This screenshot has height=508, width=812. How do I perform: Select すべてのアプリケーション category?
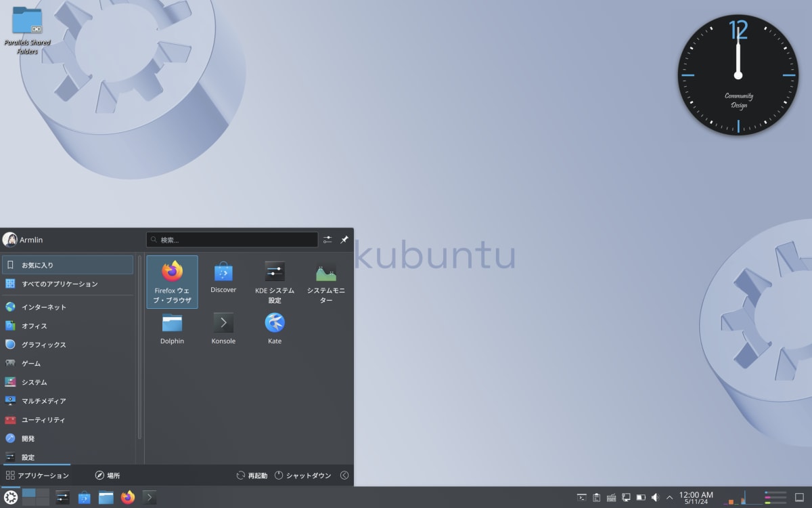click(68, 284)
